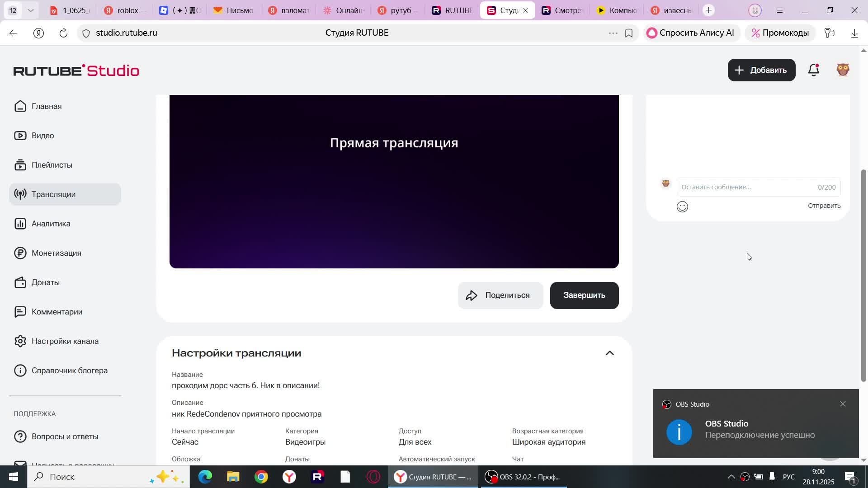Open the tab list dropdown arrow
The height and width of the screenshot is (488, 868).
pyautogui.click(x=31, y=10)
